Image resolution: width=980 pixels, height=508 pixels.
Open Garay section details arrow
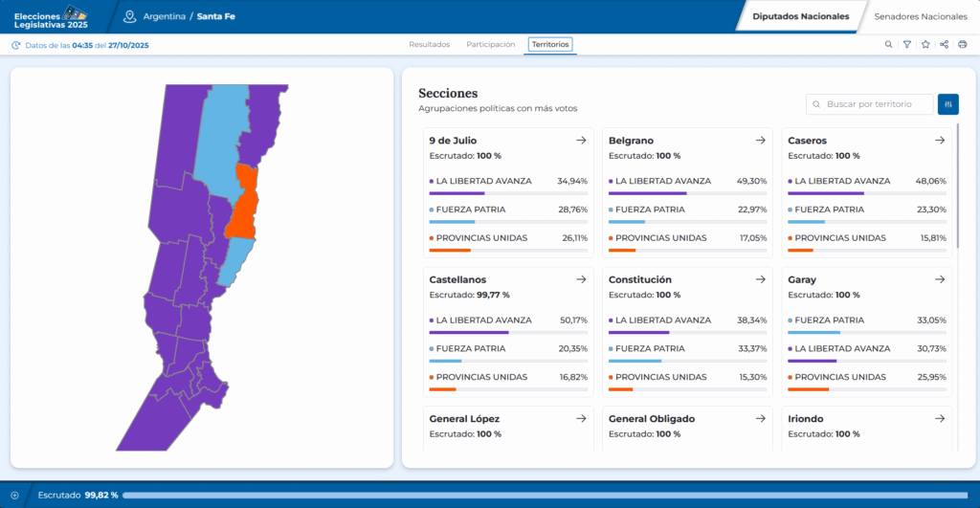click(940, 279)
